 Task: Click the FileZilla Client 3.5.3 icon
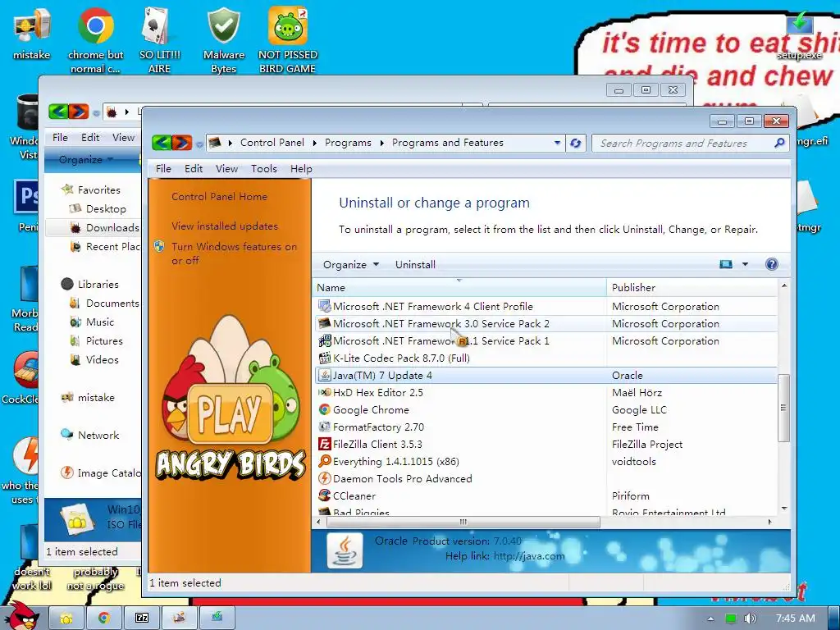(x=324, y=444)
